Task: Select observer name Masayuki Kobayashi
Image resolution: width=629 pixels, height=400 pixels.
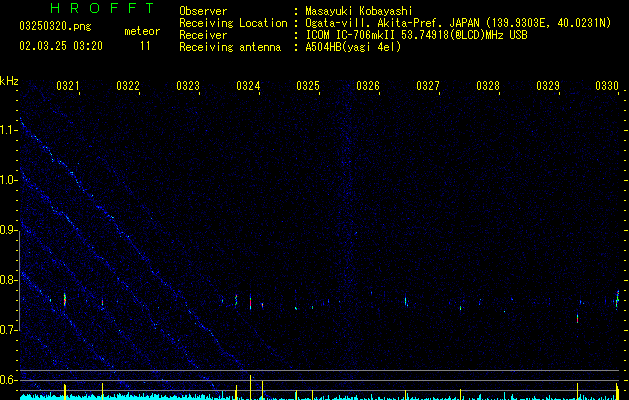Action: coord(359,11)
